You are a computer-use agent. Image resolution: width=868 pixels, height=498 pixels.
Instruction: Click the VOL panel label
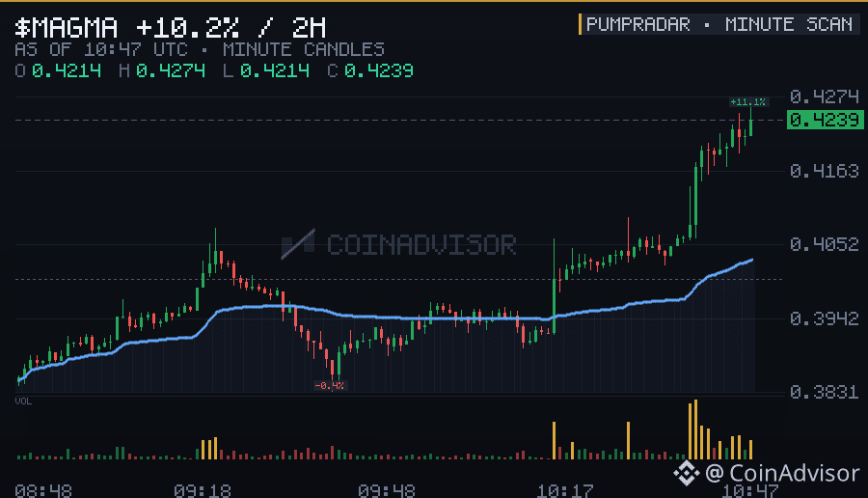23,401
